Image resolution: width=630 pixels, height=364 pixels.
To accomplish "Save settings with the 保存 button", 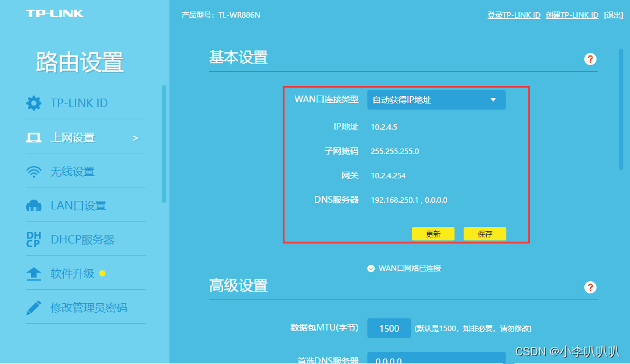I will (x=485, y=233).
